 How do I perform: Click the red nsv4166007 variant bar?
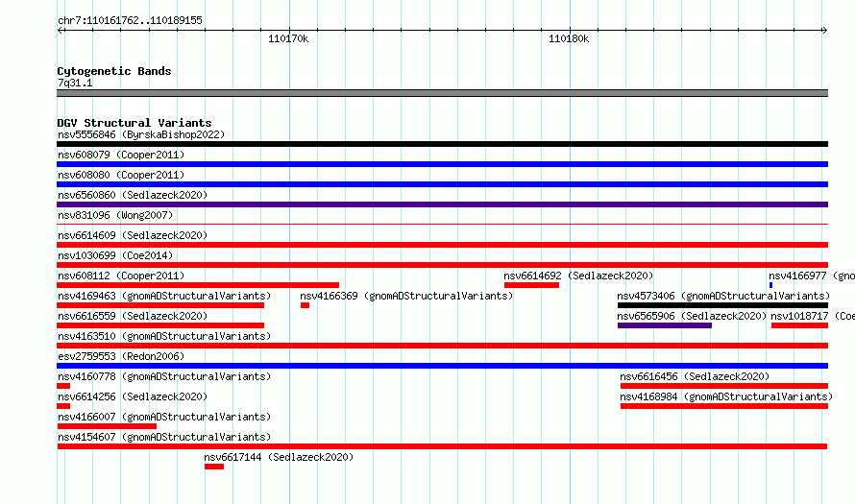pos(107,426)
